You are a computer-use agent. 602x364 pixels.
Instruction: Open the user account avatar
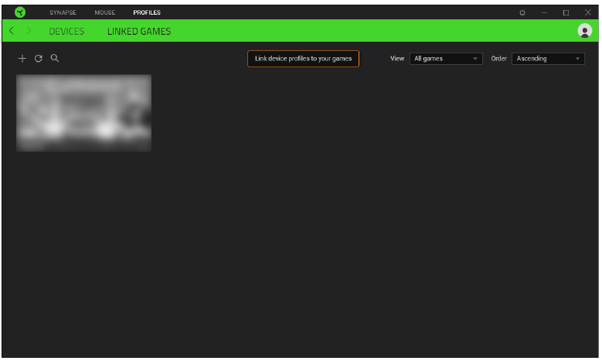[584, 31]
